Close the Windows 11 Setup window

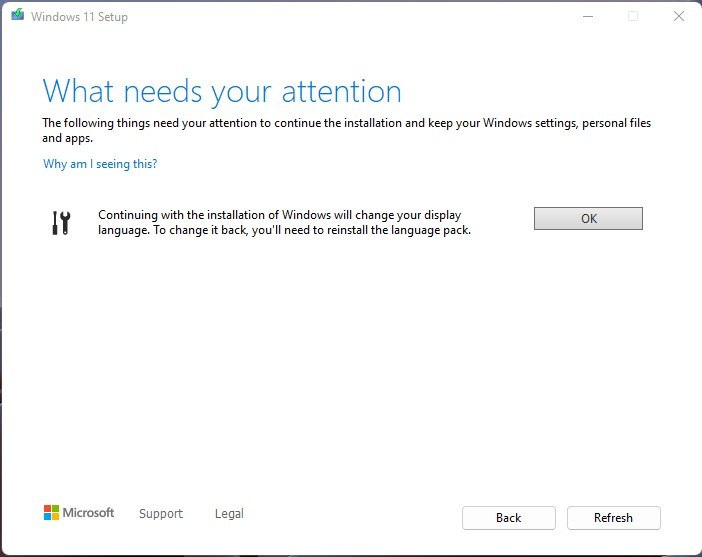679,16
